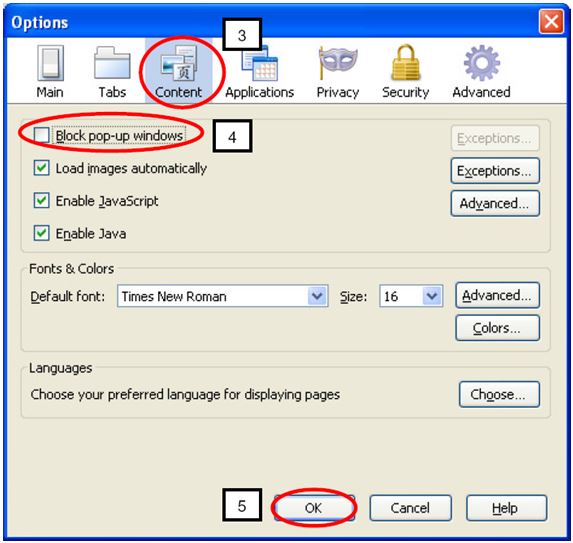Uncheck Load images automatically
Viewport: 573px width, 543px height.
coord(41,168)
